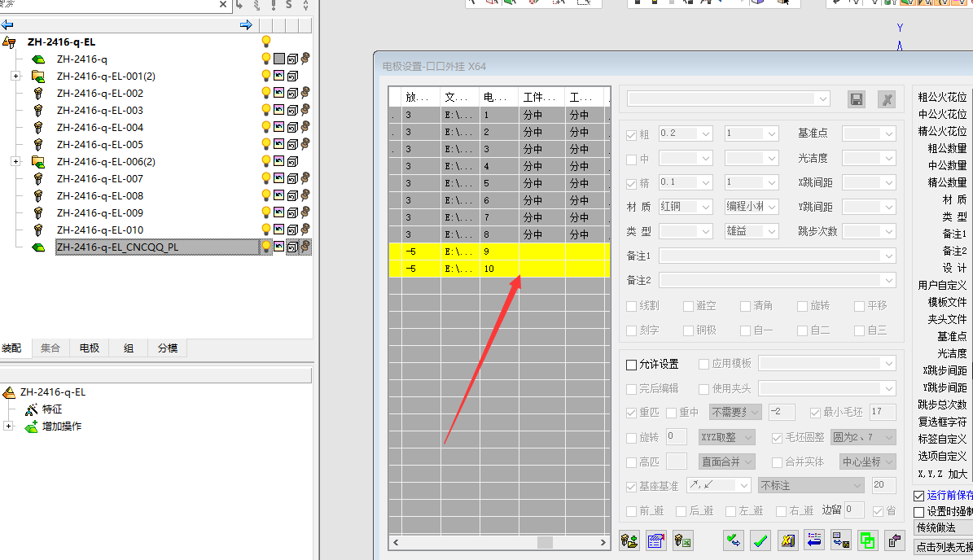
Task: Select table row with electrode number 9
Action: [500, 252]
